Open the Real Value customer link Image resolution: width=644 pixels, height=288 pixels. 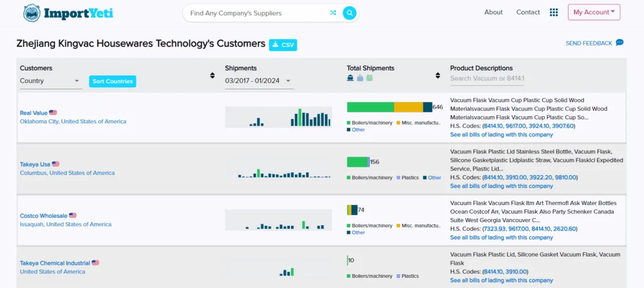34,113
